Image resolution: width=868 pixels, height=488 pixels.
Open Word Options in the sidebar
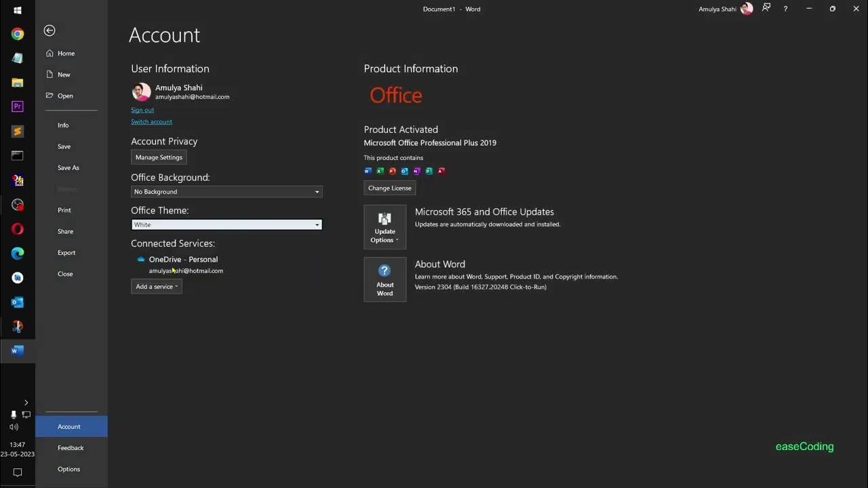click(68, 469)
